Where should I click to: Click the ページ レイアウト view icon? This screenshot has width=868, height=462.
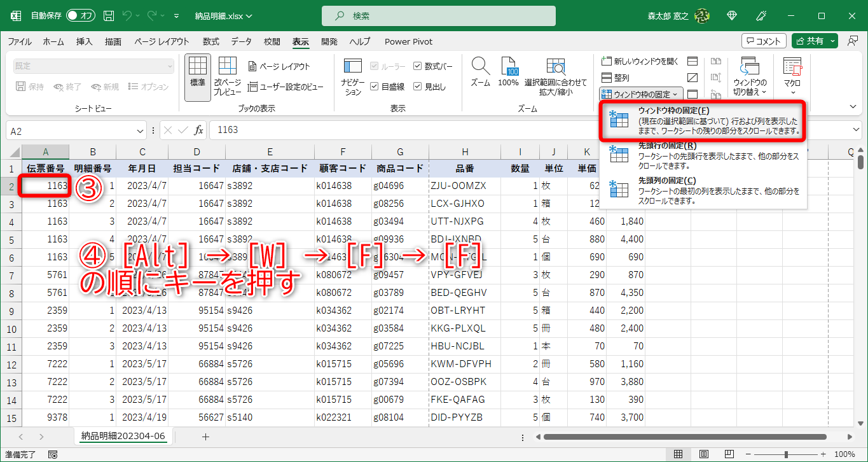251,66
